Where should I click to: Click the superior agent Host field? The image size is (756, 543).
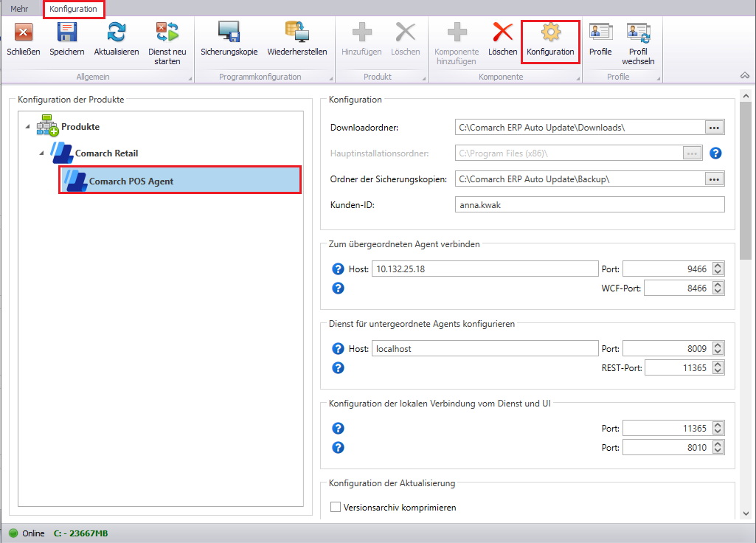point(485,269)
